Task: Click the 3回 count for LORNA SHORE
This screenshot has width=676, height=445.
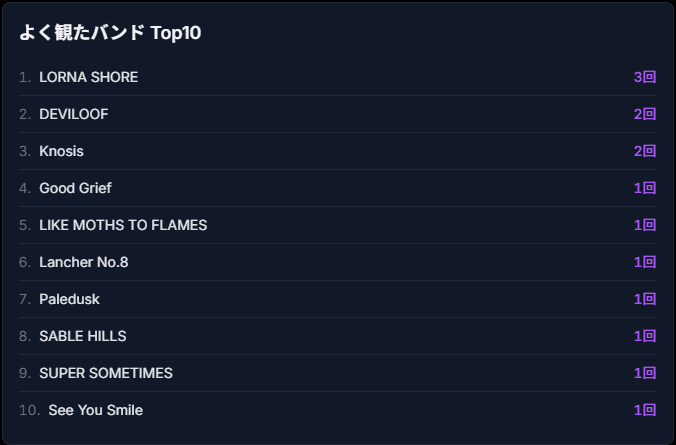Action: coord(645,77)
